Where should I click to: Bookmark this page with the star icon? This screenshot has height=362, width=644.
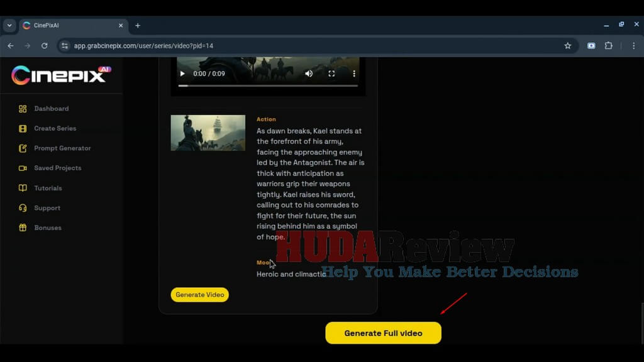568,46
